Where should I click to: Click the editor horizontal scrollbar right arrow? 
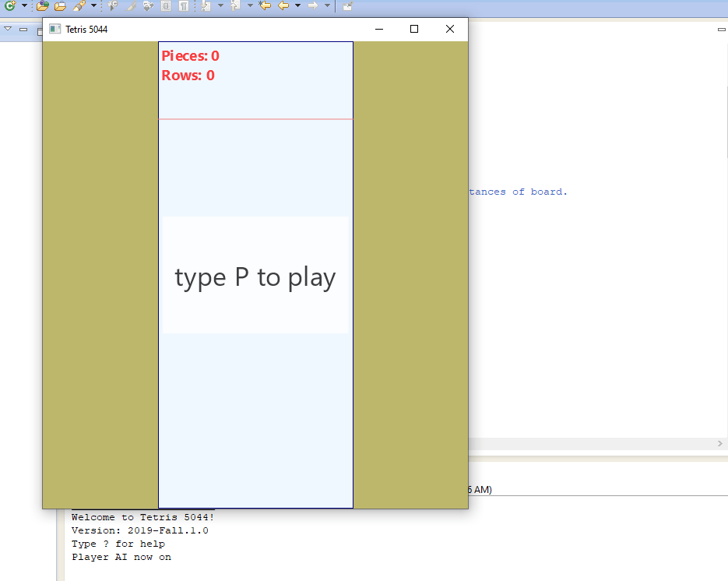(x=720, y=443)
